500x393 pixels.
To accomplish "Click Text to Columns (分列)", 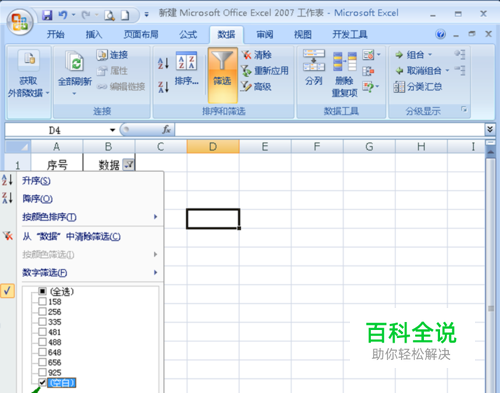I will point(314,68).
